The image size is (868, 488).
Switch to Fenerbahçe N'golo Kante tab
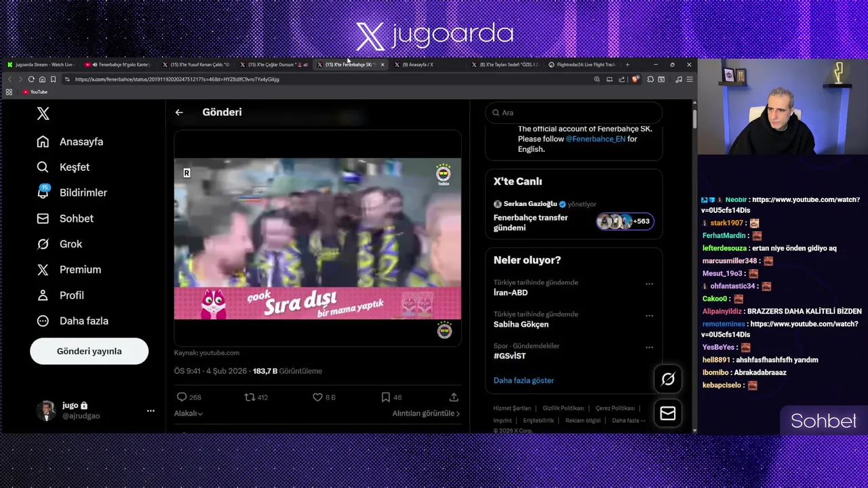click(x=119, y=64)
